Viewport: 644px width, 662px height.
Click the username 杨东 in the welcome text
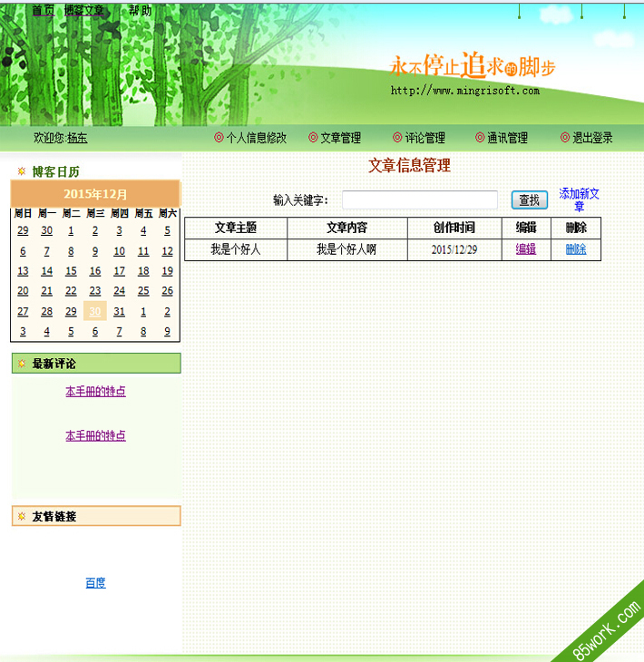77,138
